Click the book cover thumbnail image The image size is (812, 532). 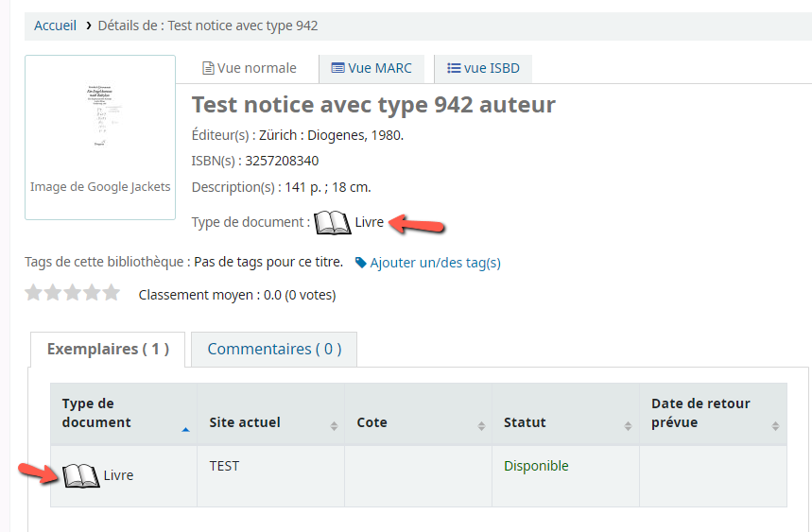pyautogui.click(x=100, y=117)
